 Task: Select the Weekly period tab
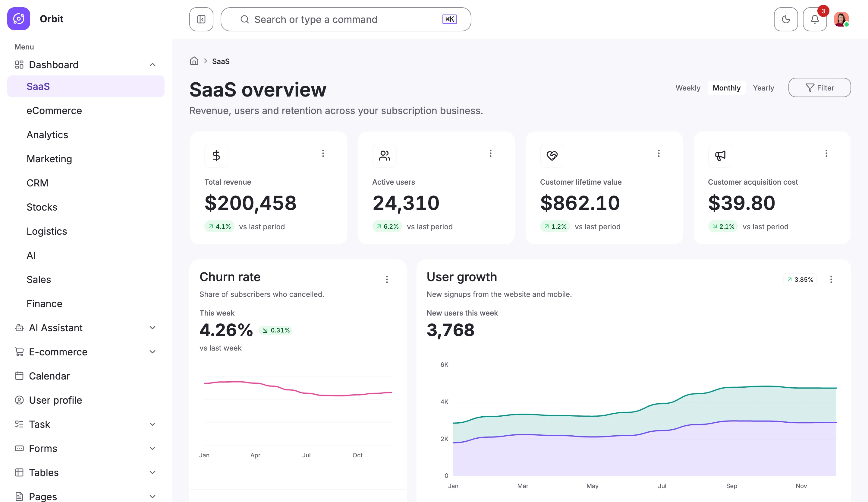687,88
